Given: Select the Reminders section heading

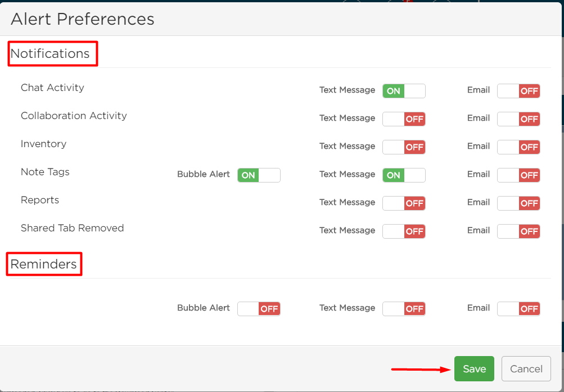Looking at the screenshot, I should [x=43, y=264].
